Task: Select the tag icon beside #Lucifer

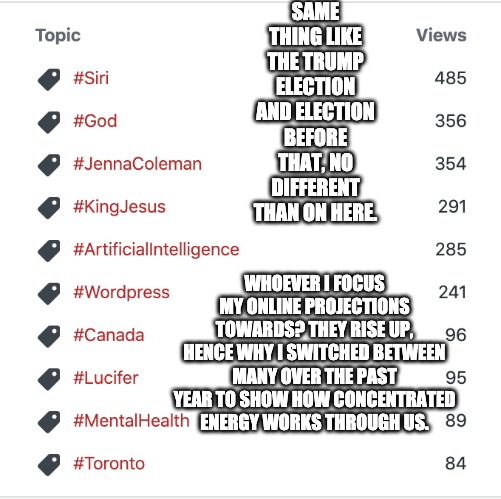Action: 49,379
